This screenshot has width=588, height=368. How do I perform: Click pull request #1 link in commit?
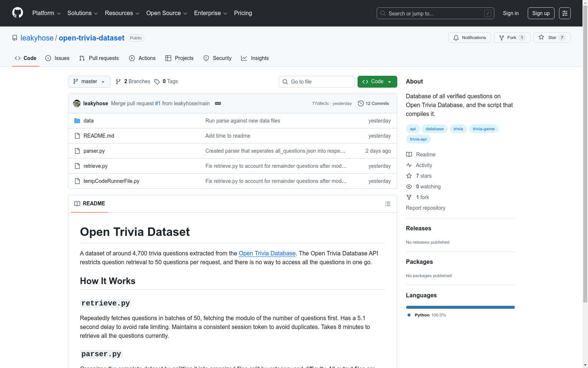(x=158, y=103)
